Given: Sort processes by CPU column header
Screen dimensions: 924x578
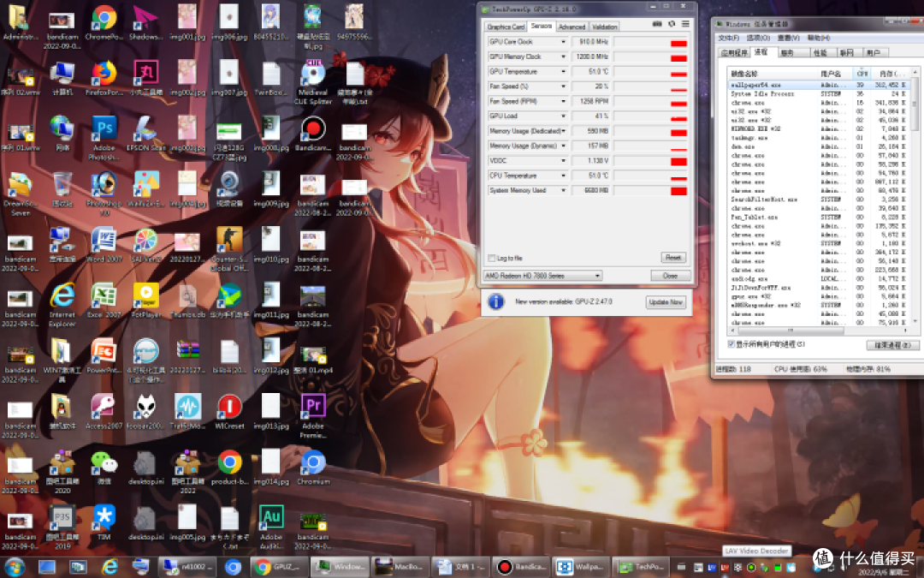Looking at the screenshot, I should click(x=862, y=74).
